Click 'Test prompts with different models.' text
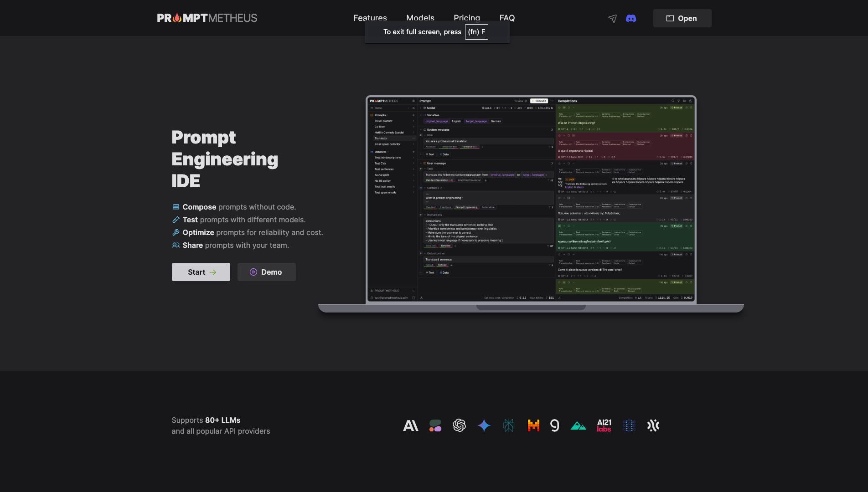 tap(244, 220)
